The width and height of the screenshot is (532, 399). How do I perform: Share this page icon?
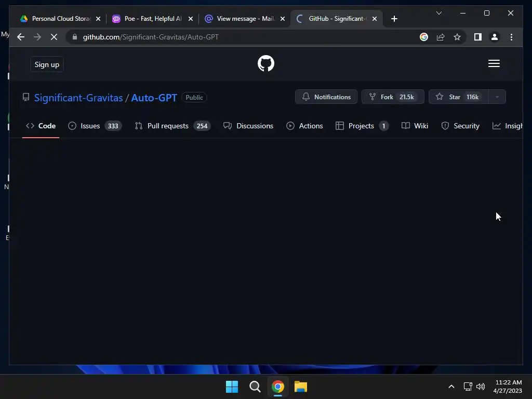tap(441, 37)
